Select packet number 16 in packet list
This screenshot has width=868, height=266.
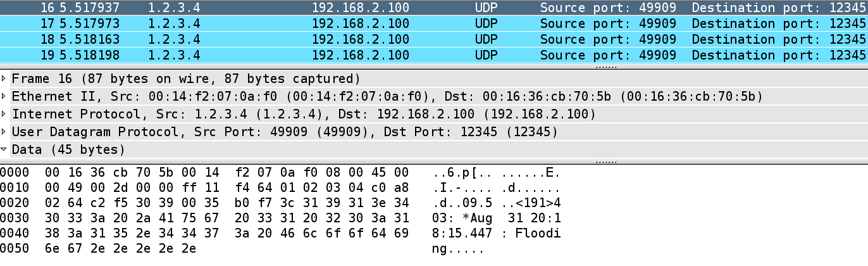click(253, 8)
